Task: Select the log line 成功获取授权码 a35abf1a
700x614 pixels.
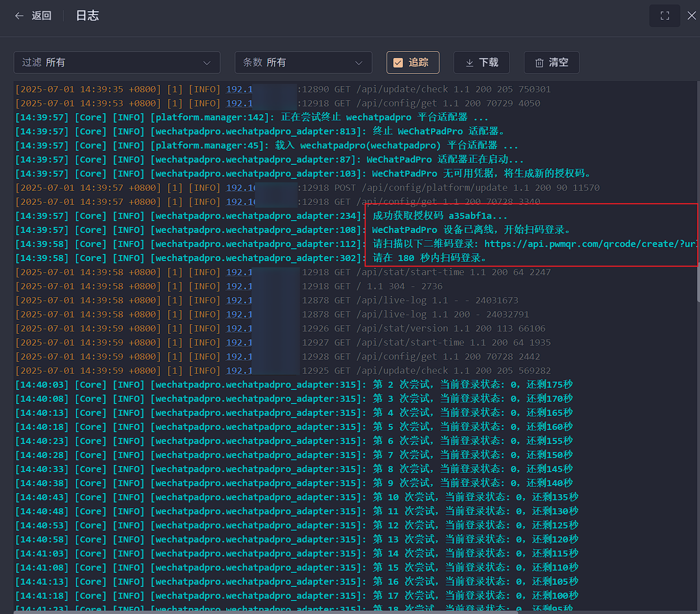Action: click(261, 216)
